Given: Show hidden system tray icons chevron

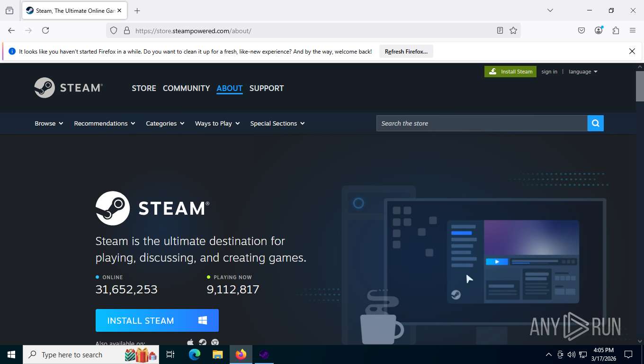Looking at the screenshot, I should coord(549,355).
